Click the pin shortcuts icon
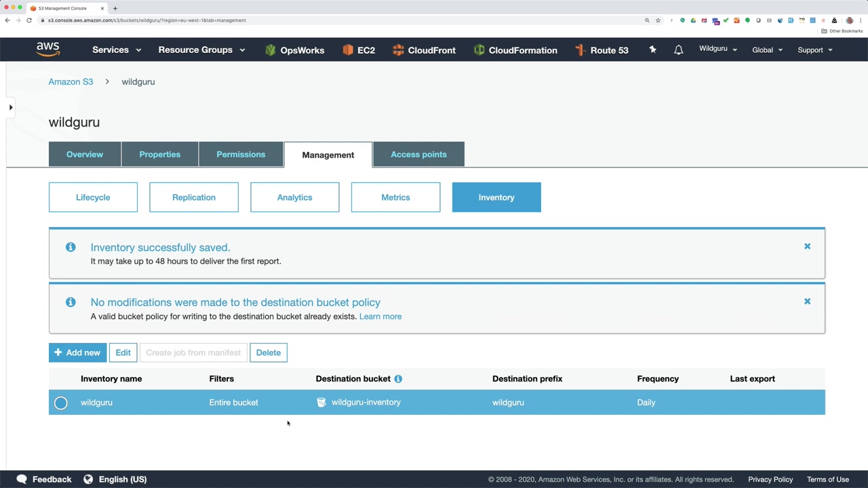The height and width of the screenshot is (488, 868). click(x=652, y=49)
